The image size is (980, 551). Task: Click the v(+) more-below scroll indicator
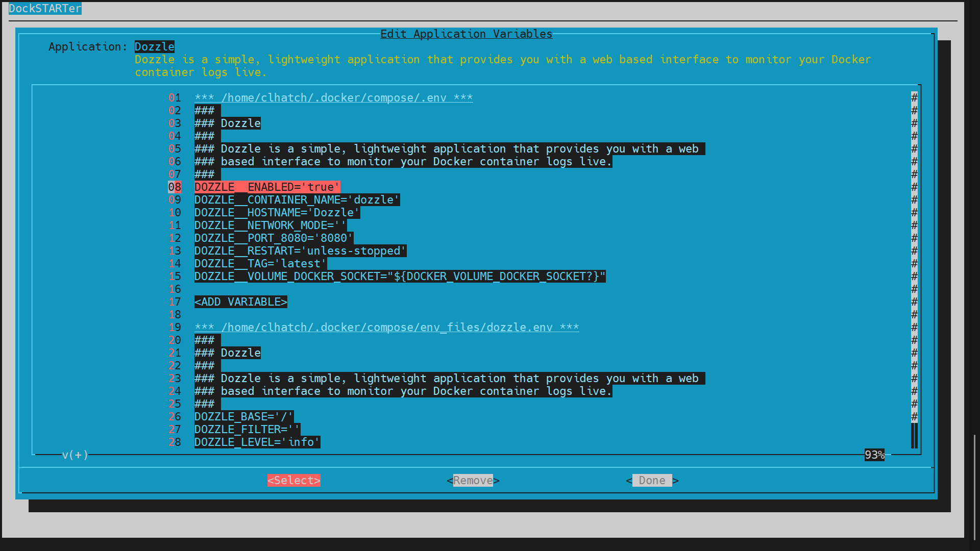75,455
